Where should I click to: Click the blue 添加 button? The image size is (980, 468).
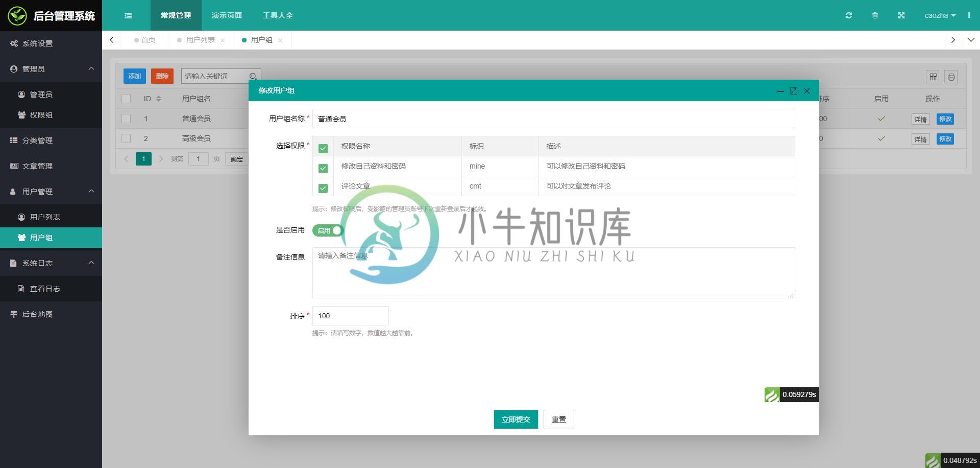click(x=135, y=76)
